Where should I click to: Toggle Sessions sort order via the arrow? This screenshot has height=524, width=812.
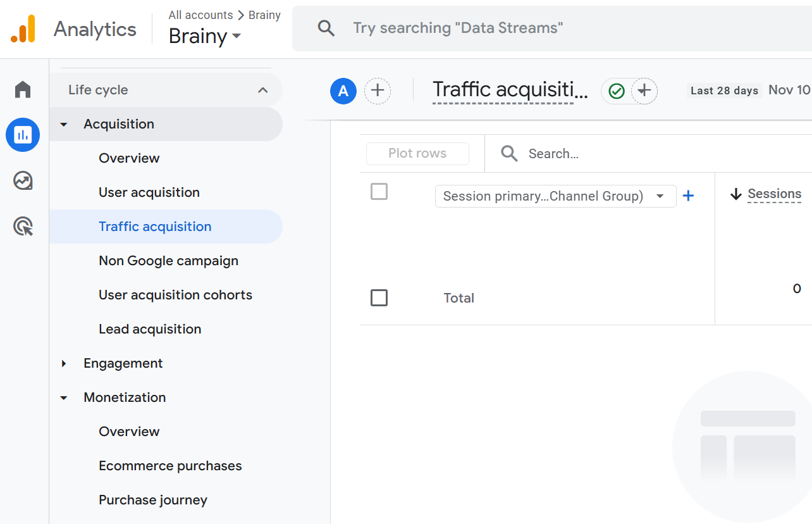[x=735, y=194]
